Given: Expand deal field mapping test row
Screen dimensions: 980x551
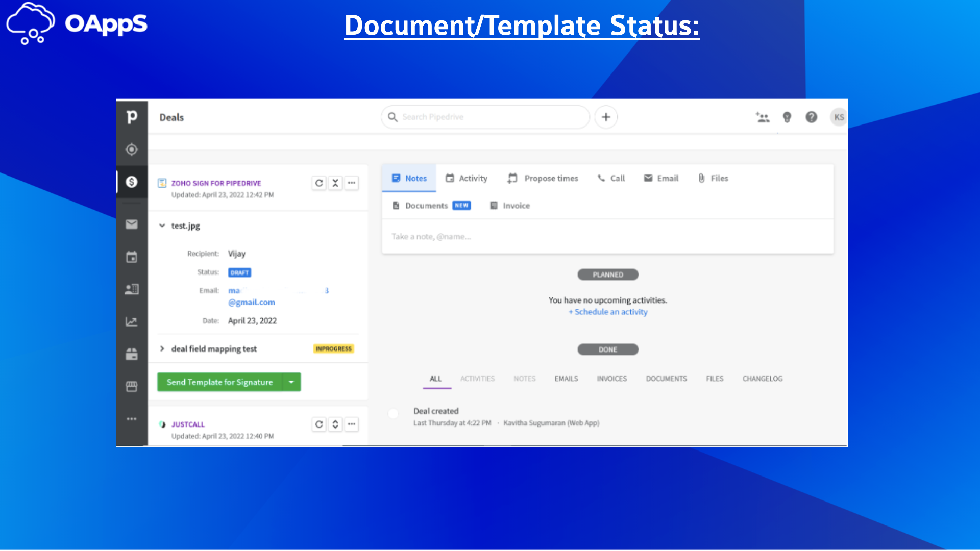Looking at the screenshot, I should pos(162,349).
